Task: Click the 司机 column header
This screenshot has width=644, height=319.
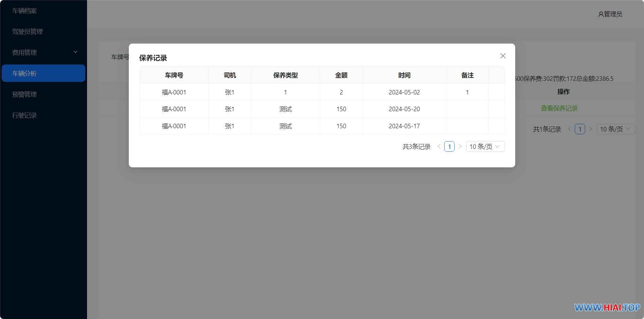Action: pos(230,75)
